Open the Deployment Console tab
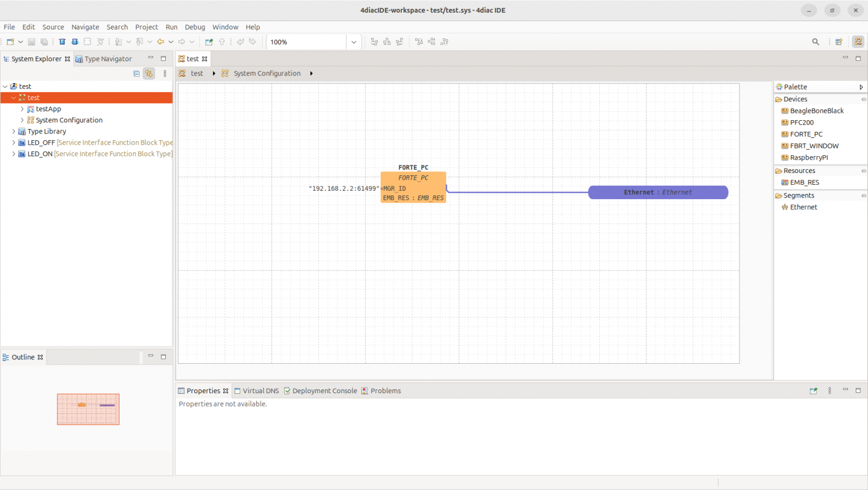This screenshot has height=490, width=868. [x=320, y=391]
